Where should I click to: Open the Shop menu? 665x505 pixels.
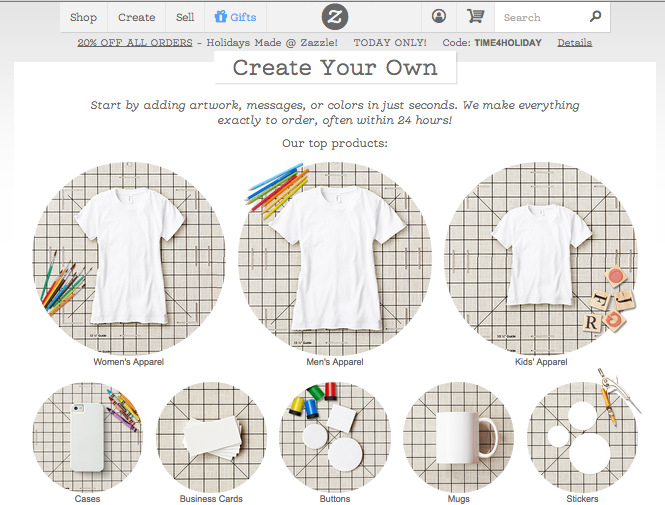coord(83,17)
